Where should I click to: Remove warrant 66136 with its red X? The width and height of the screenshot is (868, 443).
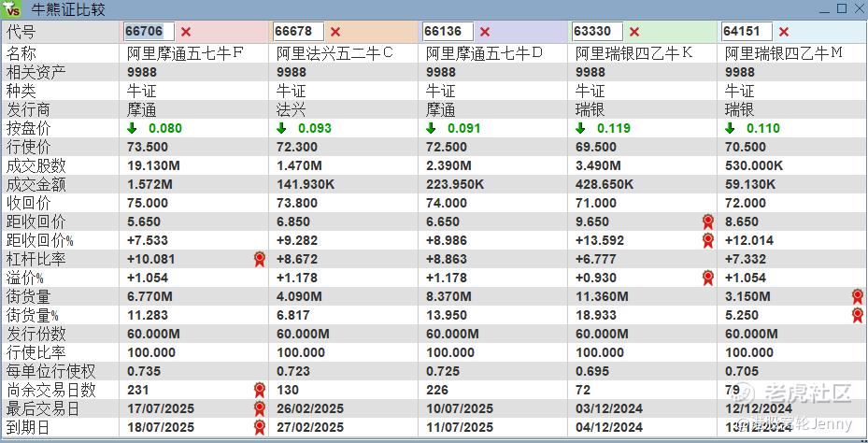485,32
